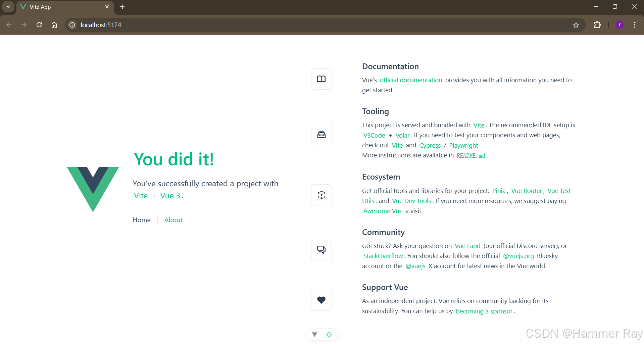View site information icon in address bar
The width and height of the screenshot is (644, 344).
click(x=72, y=25)
